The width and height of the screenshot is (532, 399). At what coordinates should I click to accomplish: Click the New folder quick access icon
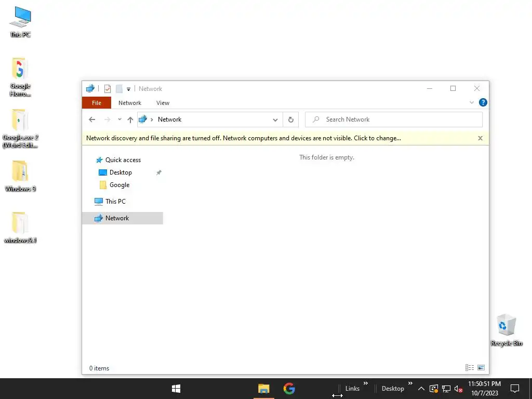click(x=119, y=89)
